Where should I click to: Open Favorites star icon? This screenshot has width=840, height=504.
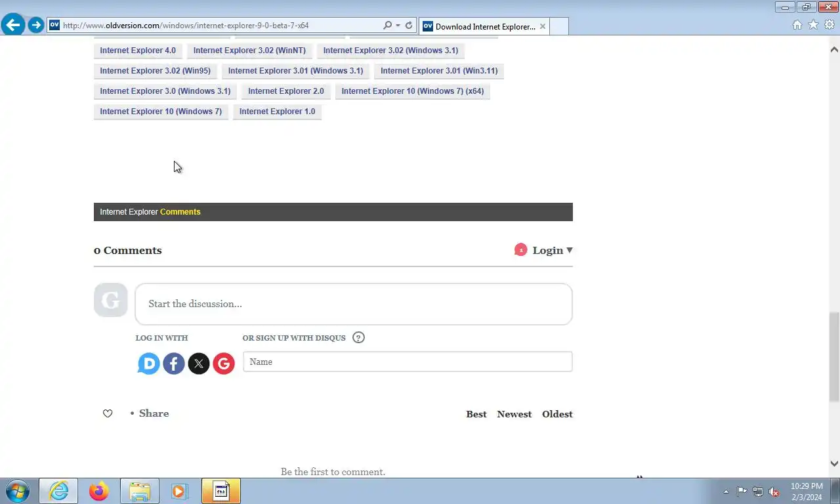[813, 25]
